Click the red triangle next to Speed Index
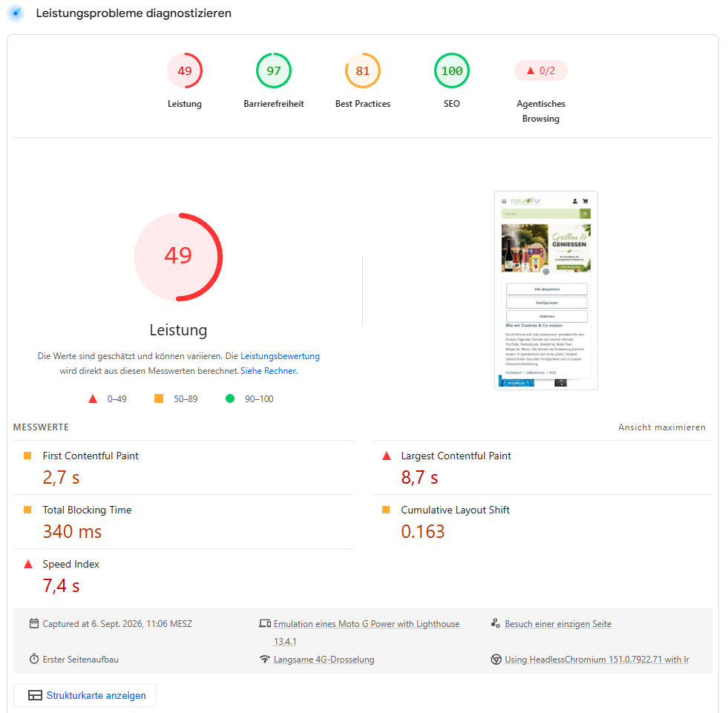This screenshot has height=713, width=728. point(28,564)
